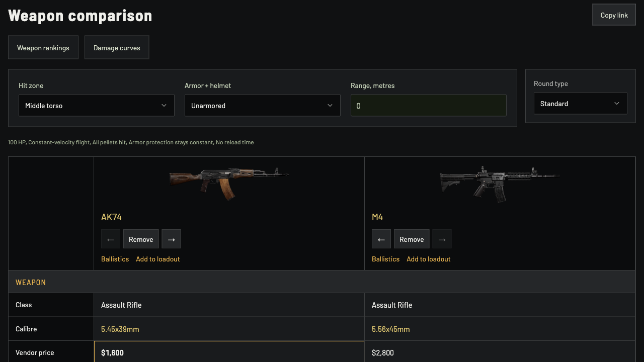Copy the comparison link
This screenshot has width=644, height=362.
coord(614,15)
